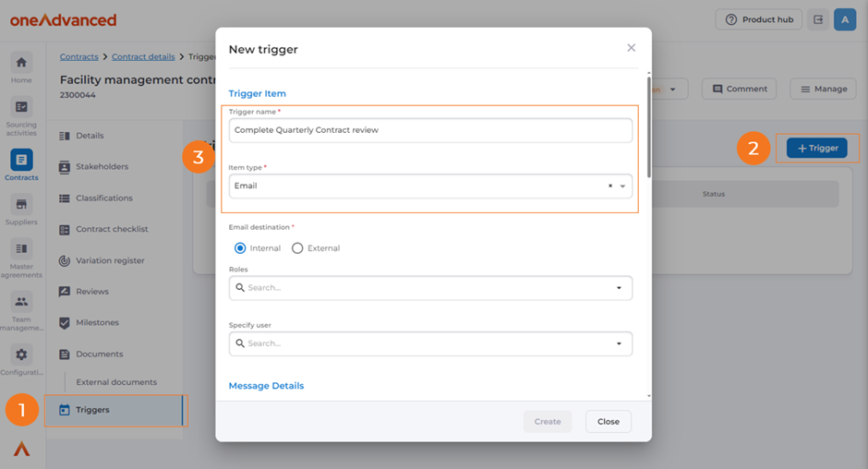Open the Suppliers section icon
868x469 pixels.
(21, 204)
